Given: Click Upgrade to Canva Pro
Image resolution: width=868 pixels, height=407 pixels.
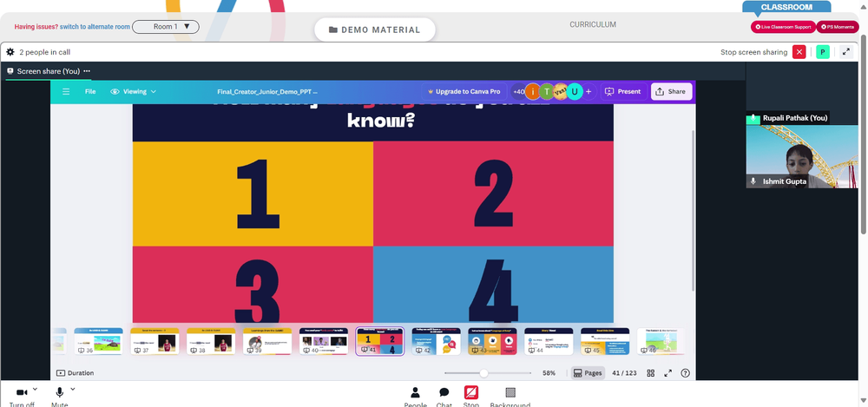Looking at the screenshot, I should tap(464, 91).
